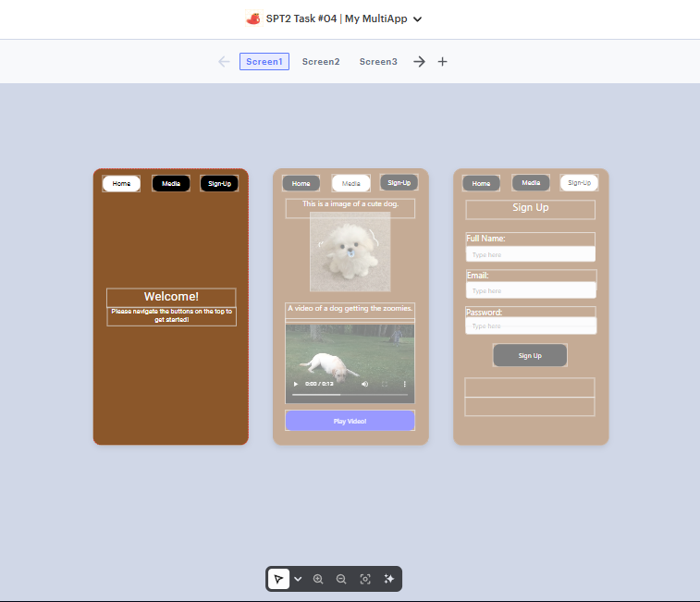Click Sign-Up button on media screen
This screenshot has height=602, width=700.
[399, 183]
